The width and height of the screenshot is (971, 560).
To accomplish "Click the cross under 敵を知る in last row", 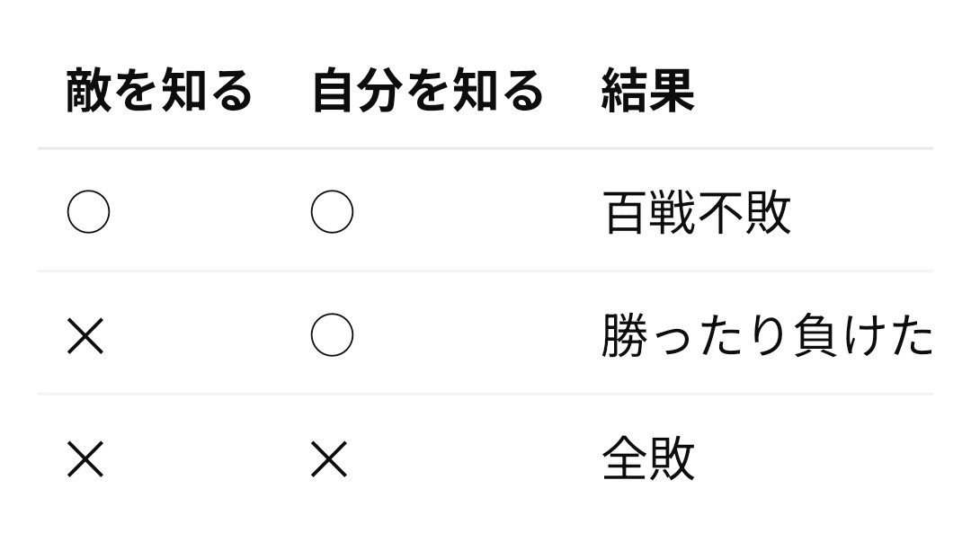I will (x=86, y=460).
